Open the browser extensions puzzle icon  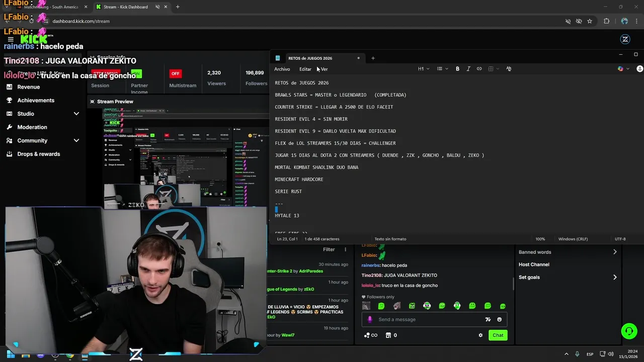[x=606, y=21]
